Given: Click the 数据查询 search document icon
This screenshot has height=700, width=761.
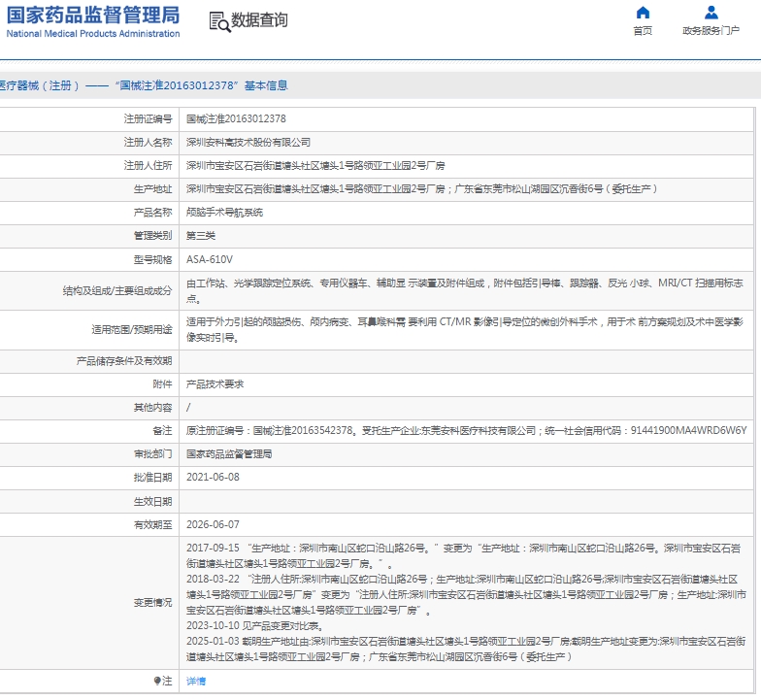Looking at the screenshot, I should (x=219, y=21).
